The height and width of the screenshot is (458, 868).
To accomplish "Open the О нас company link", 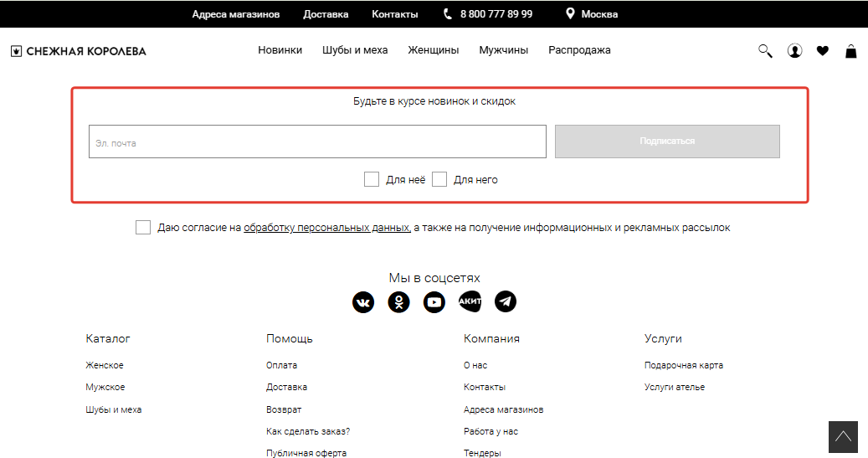I will pos(475,366).
